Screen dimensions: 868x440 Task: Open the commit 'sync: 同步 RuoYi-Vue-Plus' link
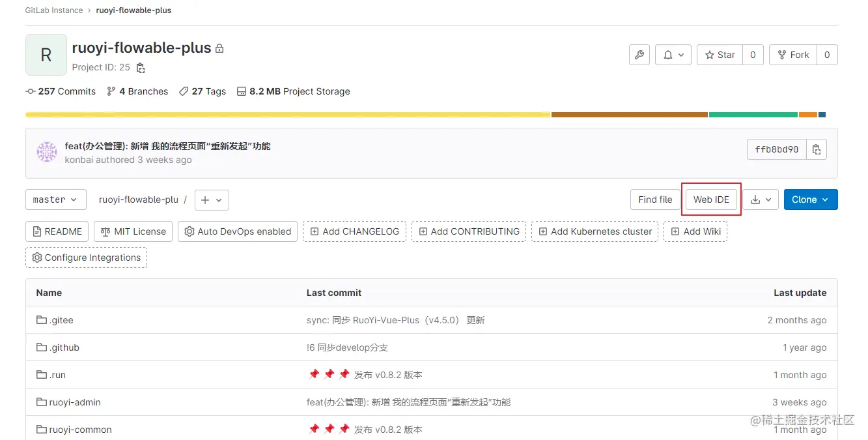point(396,320)
